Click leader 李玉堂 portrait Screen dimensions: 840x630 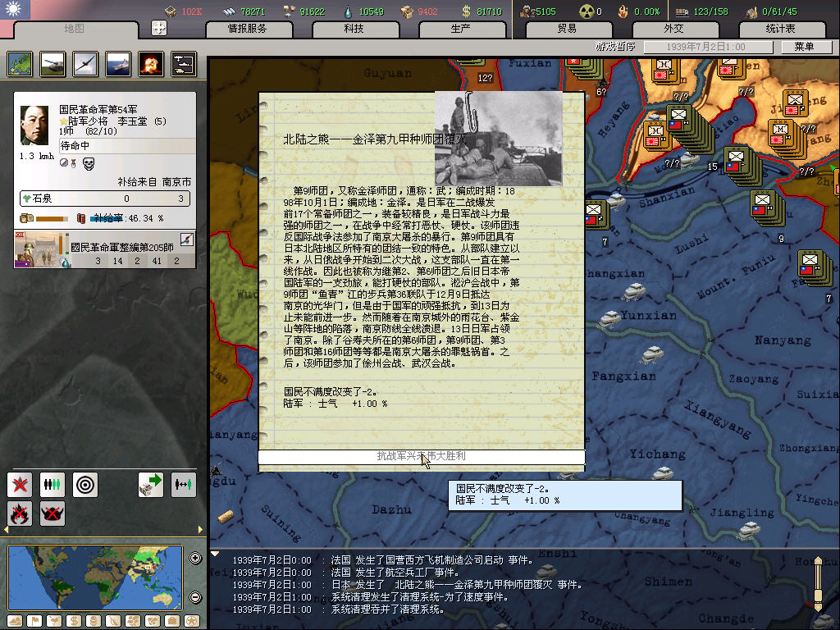coord(34,126)
